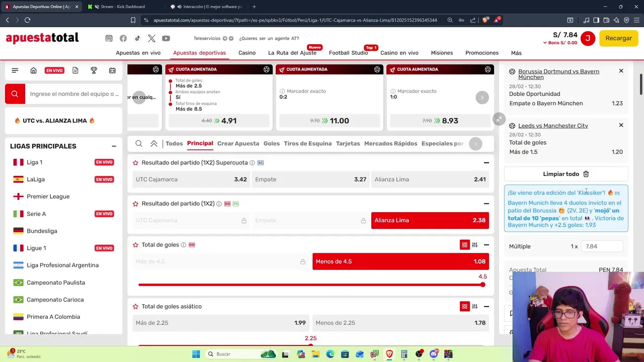Click the Windows Start button

coord(196,354)
